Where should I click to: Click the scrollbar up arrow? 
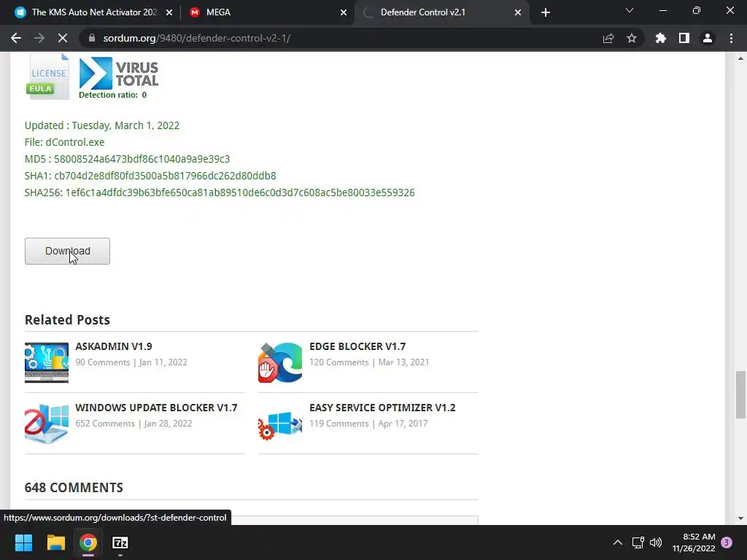tap(740, 58)
